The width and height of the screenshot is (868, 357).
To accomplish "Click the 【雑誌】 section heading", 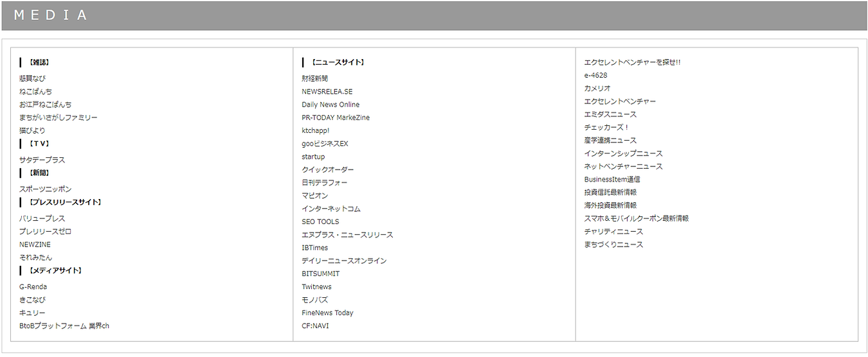I will [x=39, y=62].
